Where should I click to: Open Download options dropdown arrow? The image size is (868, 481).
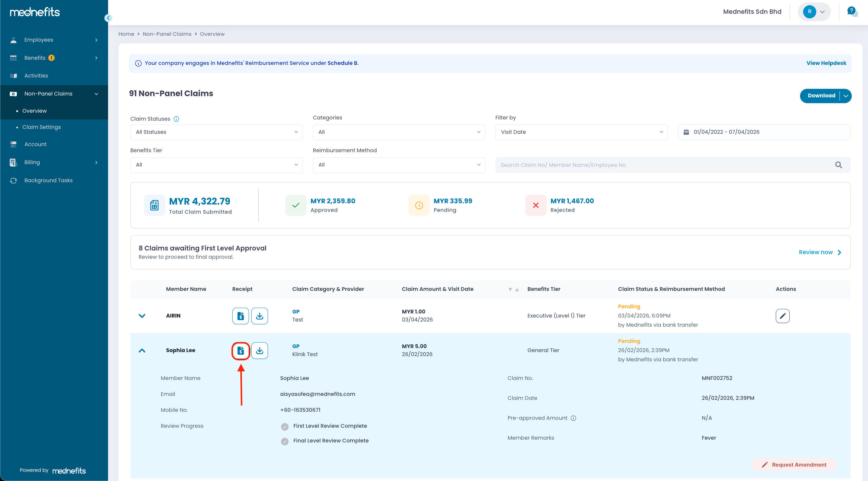[845, 96]
